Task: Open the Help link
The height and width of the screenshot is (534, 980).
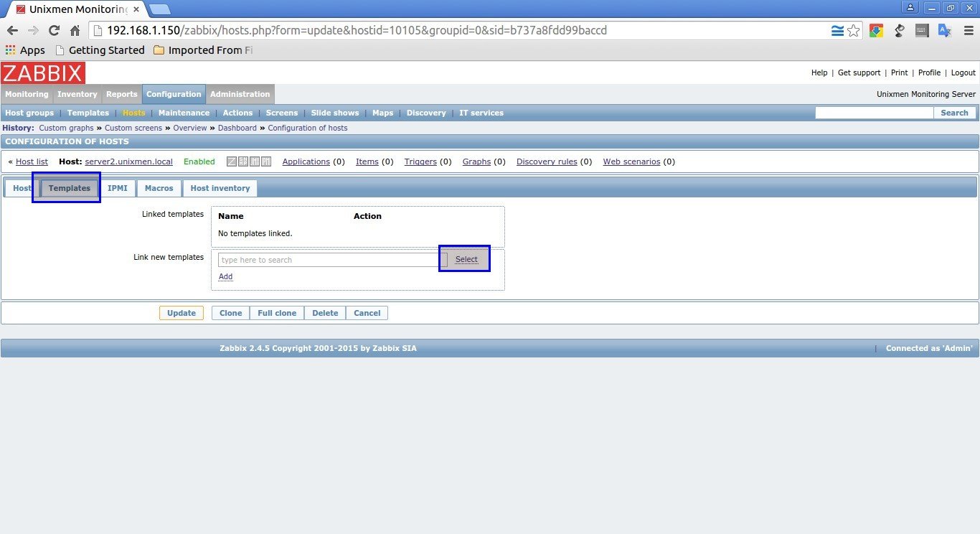Action: point(819,72)
